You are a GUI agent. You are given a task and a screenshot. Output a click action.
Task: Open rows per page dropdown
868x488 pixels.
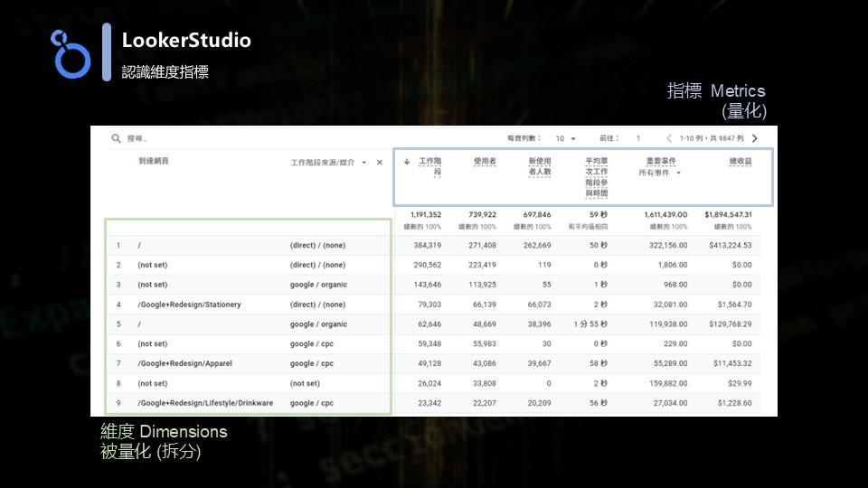click(565, 138)
